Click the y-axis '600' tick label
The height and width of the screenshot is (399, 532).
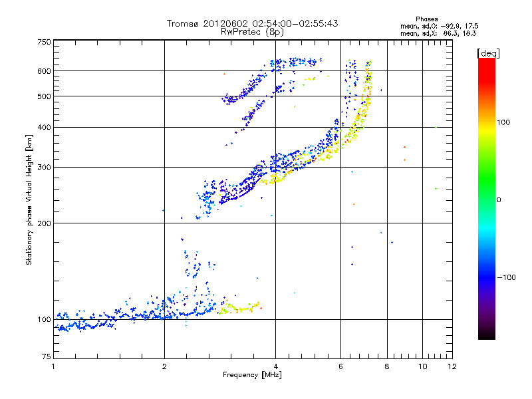(45, 71)
